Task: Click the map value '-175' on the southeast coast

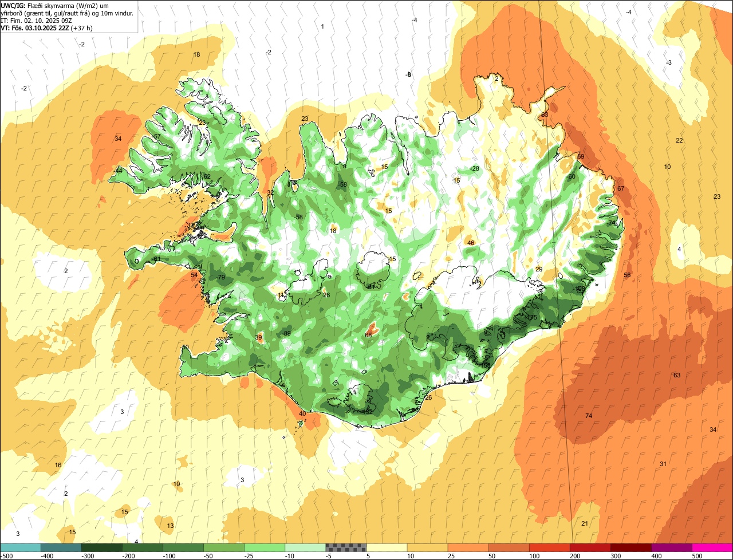Action: tap(531, 318)
